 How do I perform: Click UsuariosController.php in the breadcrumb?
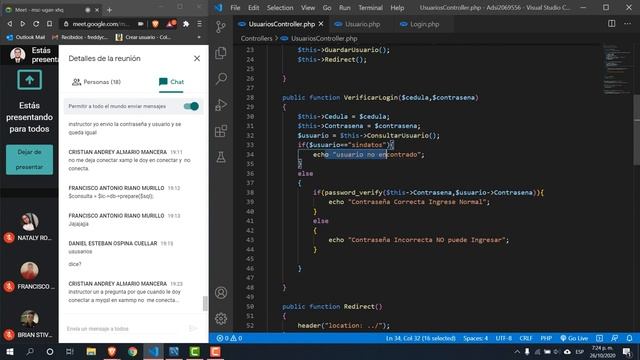tap(324, 38)
